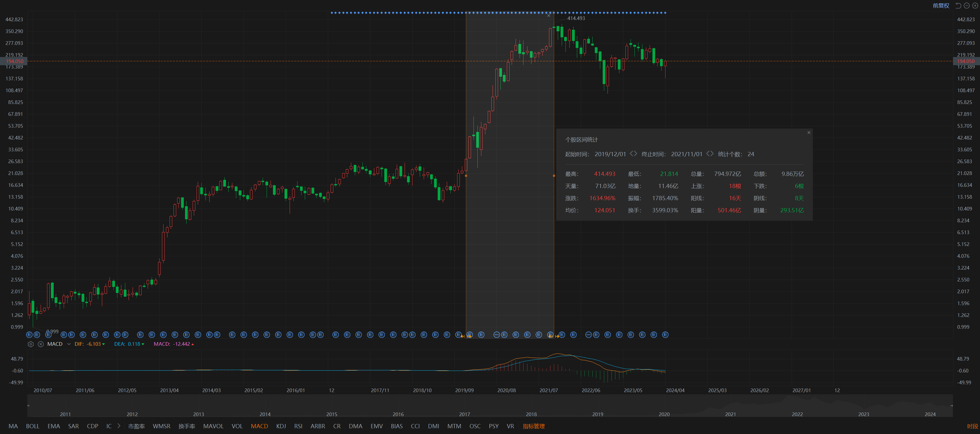This screenshot has width=980, height=434.
Task: Open MACD indicator settings gear
Action: [31, 344]
